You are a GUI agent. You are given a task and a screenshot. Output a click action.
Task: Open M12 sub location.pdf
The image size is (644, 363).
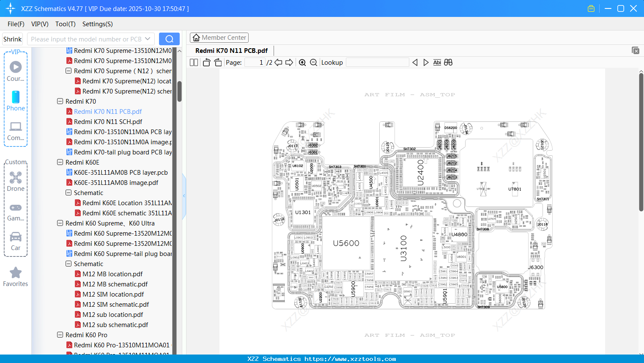pyautogui.click(x=109, y=315)
